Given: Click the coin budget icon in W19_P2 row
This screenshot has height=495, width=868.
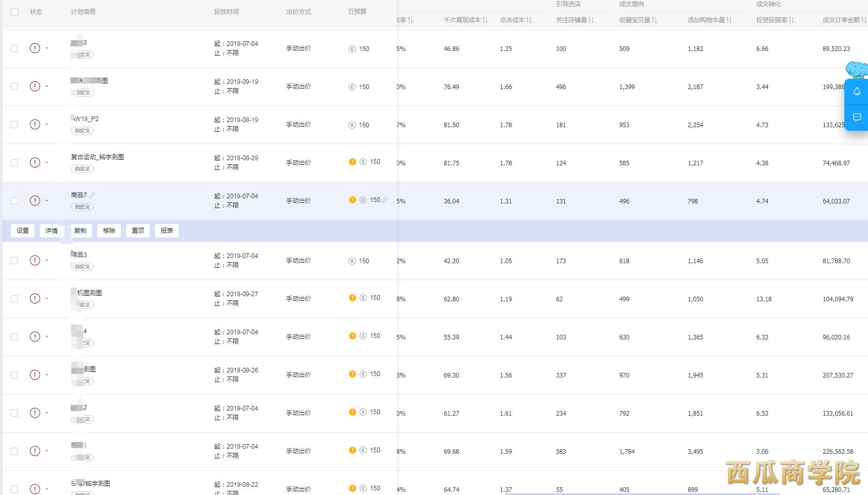Looking at the screenshot, I should tap(352, 125).
